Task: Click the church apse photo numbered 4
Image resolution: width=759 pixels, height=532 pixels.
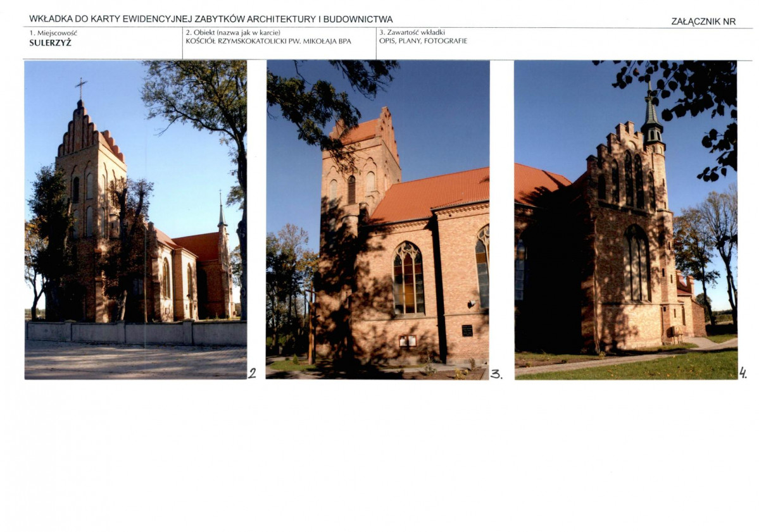Action: pos(626,220)
